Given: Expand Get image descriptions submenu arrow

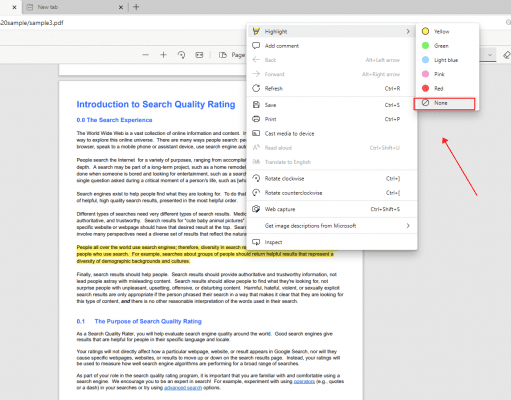Looking at the screenshot, I should 408,226.
